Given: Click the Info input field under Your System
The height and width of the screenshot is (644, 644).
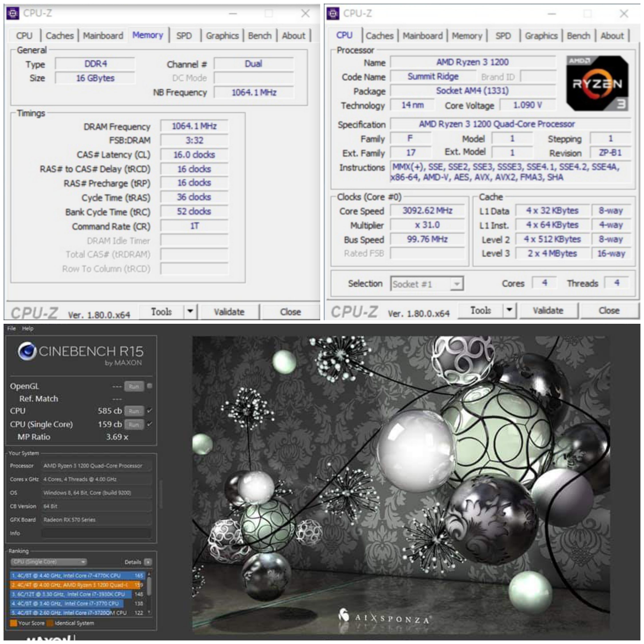Looking at the screenshot, I should click(x=96, y=533).
